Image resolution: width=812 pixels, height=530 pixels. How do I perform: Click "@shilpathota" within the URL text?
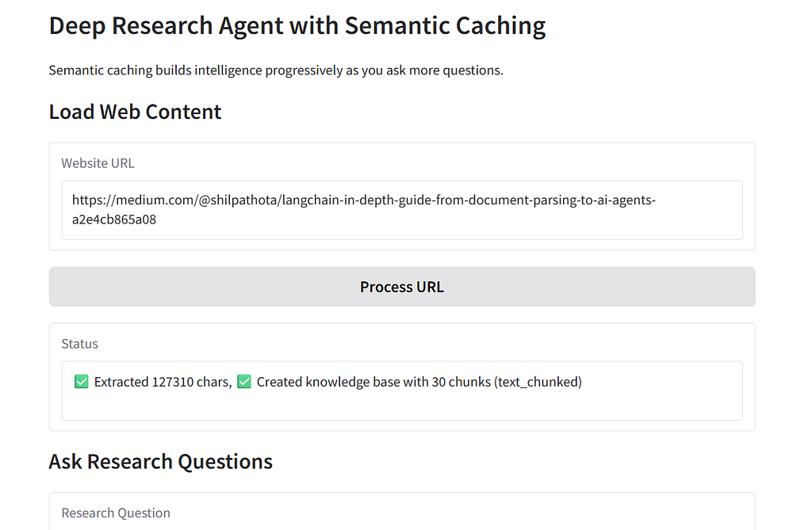238,200
